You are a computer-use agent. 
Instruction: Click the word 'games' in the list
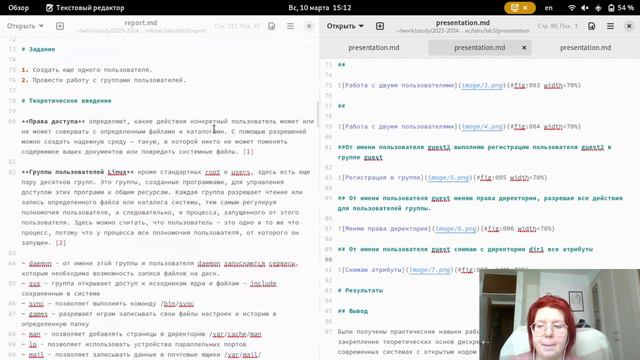38,314
